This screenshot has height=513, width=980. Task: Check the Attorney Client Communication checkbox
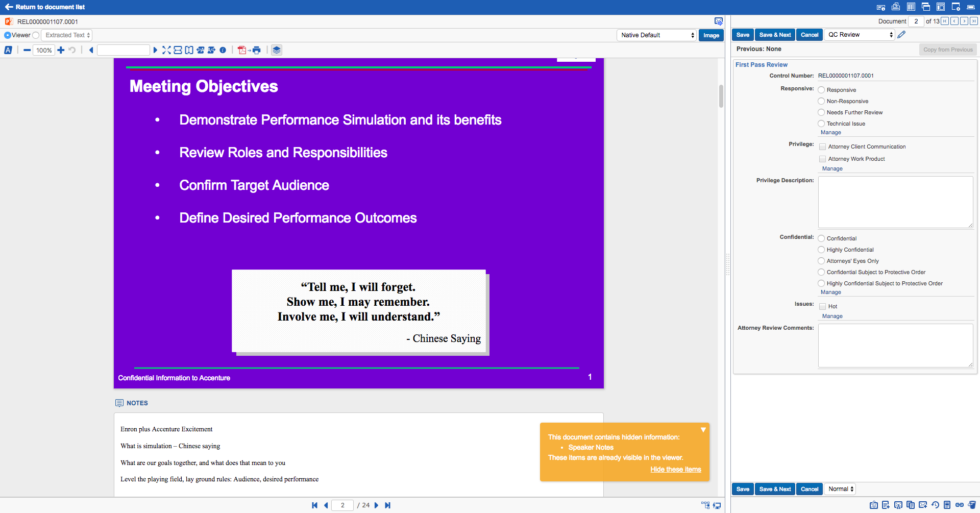tap(822, 147)
